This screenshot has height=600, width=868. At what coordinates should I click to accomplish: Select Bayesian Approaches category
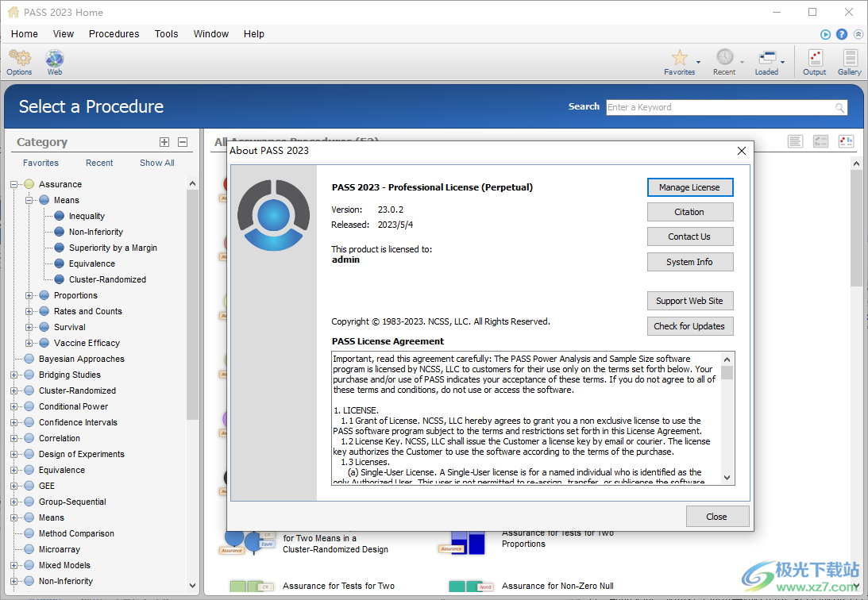pyautogui.click(x=81, y=359)
